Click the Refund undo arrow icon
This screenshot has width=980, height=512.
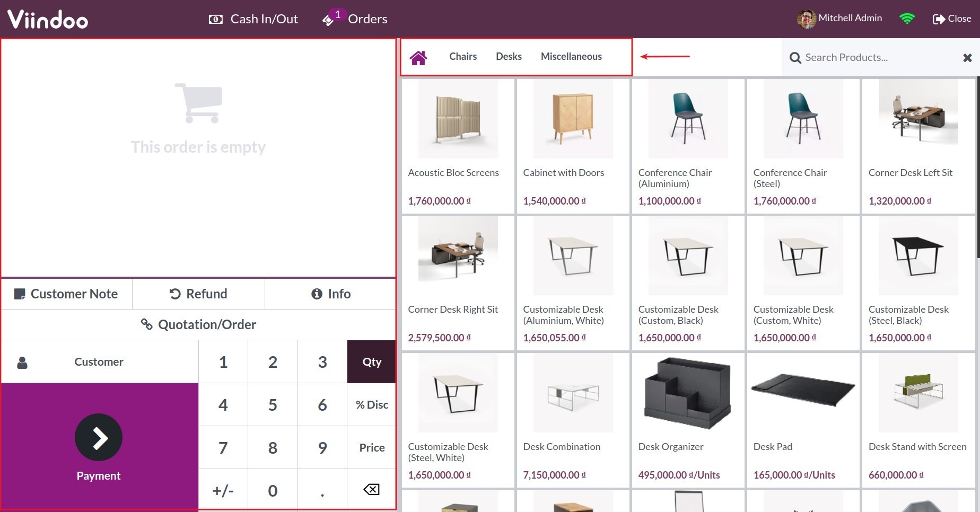point(175,294)
